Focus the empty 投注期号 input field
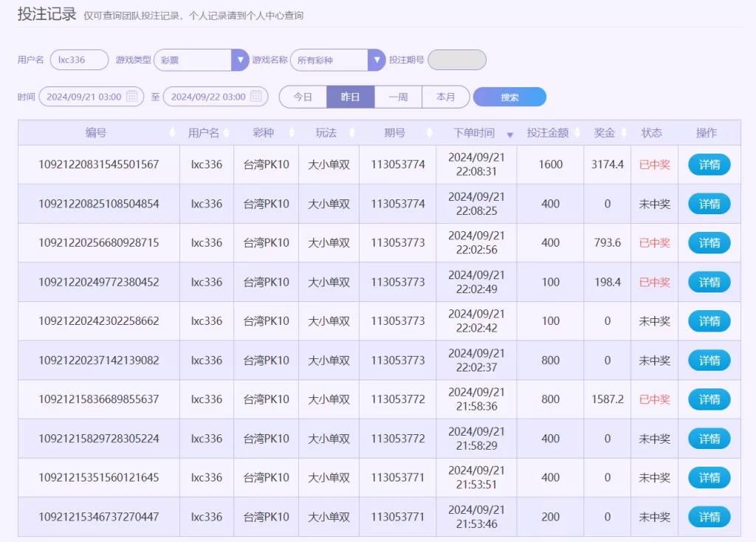756x542 pixels. [456, 60]
